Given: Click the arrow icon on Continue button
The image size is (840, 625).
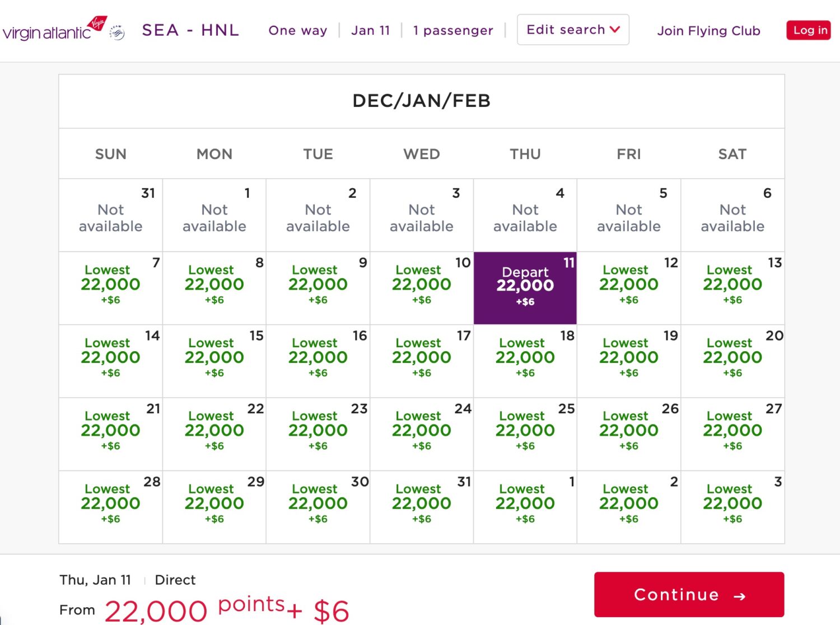Looking at the screenshot, I should pyautogui.click(x=740, y=595).
